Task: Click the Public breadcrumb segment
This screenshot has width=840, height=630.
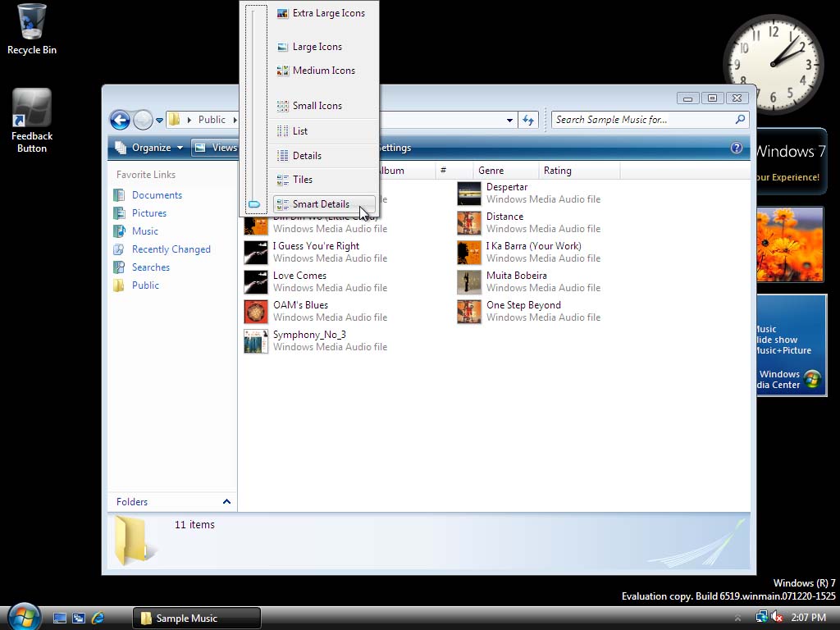Action: pos(212,120)
